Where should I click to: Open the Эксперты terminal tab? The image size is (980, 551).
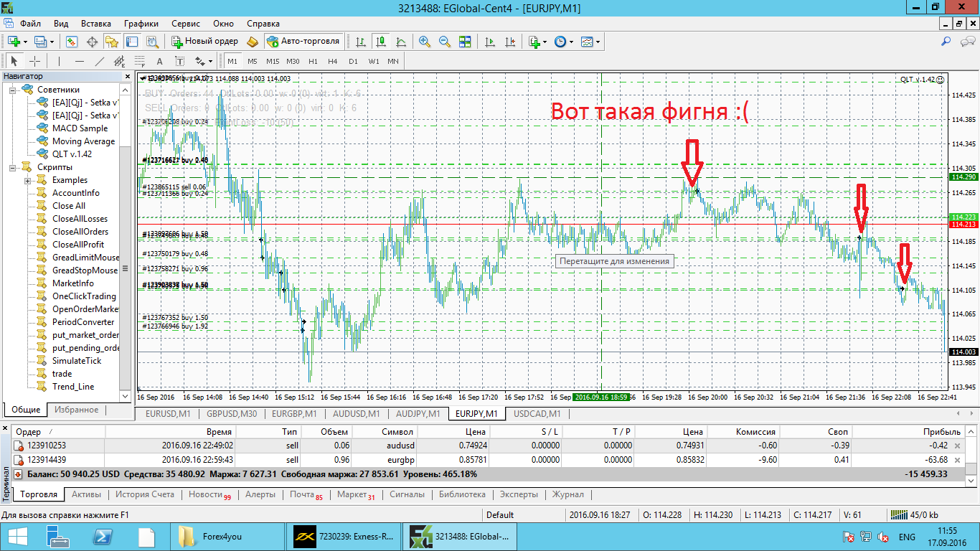pyautogui.click(x=519, y=494)
